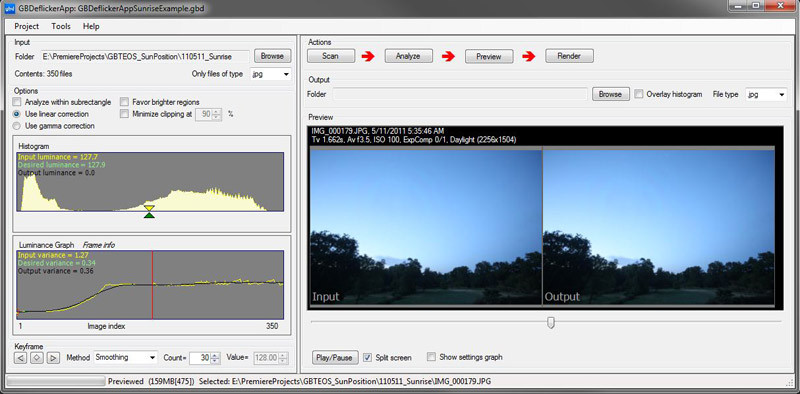The image size is (800, 394).
Task: Go to previous keyframe arrow button
Action: 20,358
